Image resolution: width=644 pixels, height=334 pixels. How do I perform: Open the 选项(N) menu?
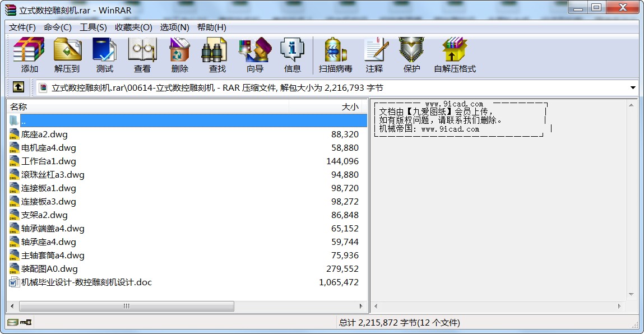(174, 27)
